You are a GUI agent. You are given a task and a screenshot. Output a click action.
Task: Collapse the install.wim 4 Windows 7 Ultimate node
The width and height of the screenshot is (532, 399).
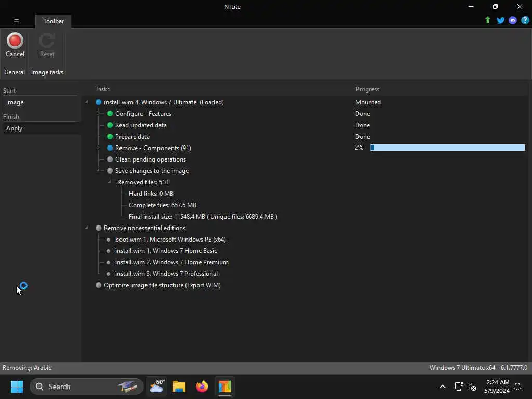87,102
